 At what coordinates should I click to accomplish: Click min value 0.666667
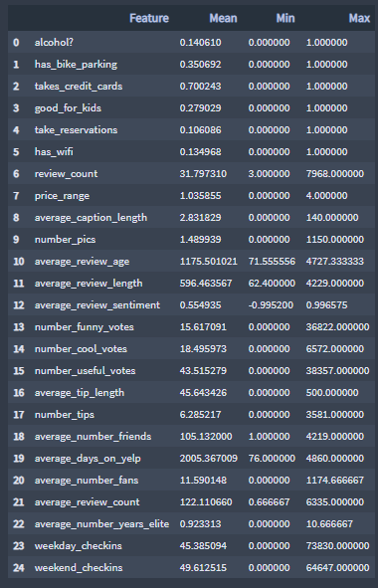coord(269,502)
